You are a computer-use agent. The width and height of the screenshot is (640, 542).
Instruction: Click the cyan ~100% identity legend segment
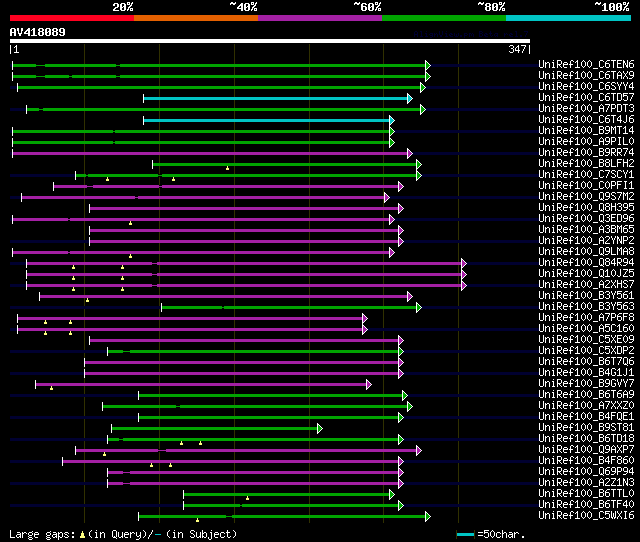(x=569, y=18)
